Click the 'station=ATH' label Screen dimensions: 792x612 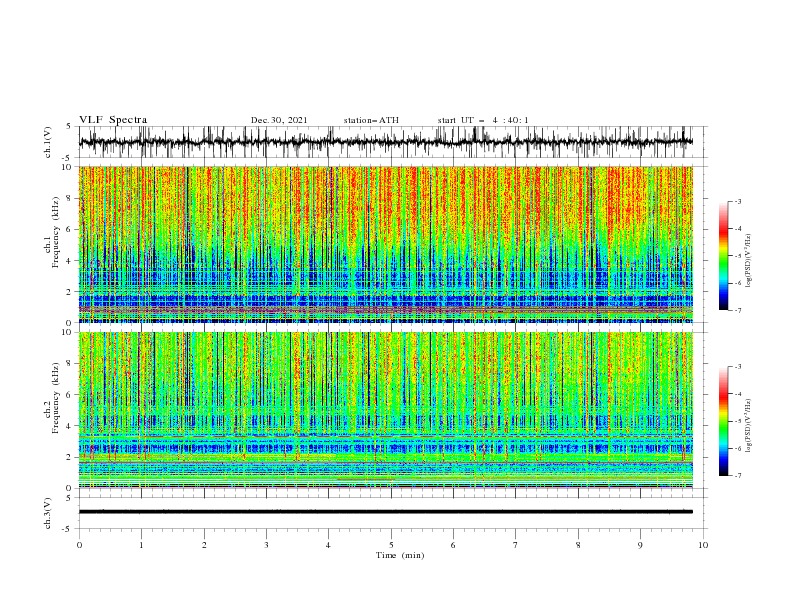371,120
